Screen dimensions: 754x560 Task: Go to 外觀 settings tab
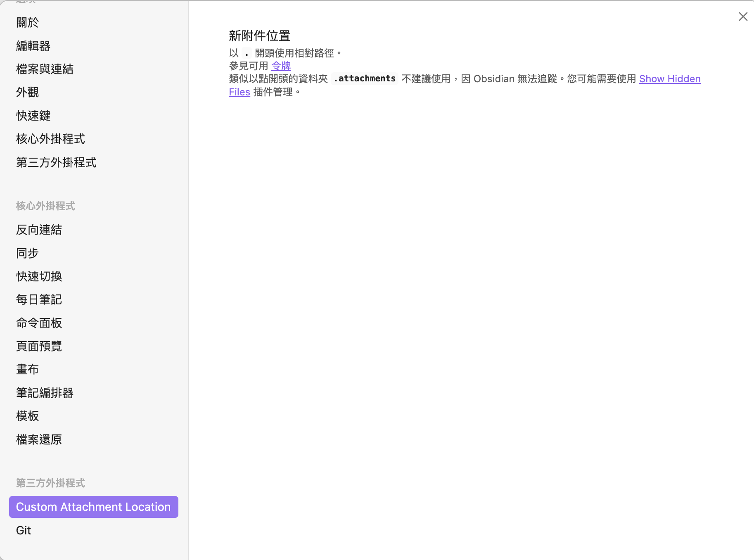click(x=27, y=92)
